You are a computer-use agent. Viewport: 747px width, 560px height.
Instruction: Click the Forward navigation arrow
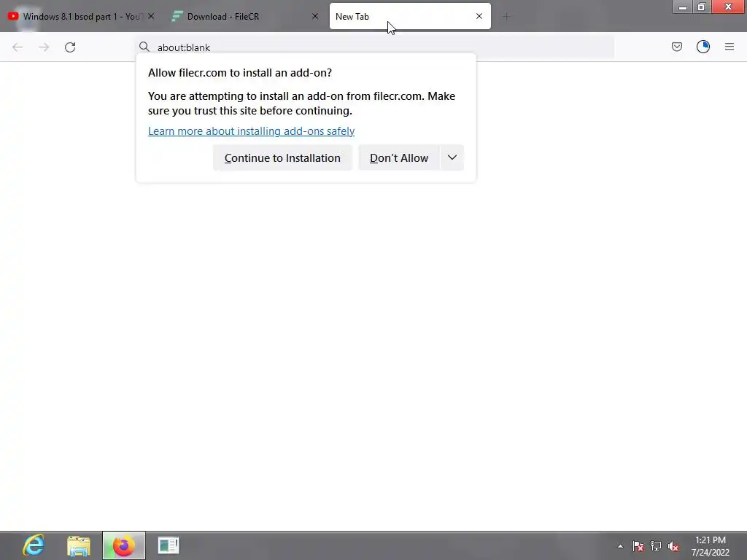(44, 47)
